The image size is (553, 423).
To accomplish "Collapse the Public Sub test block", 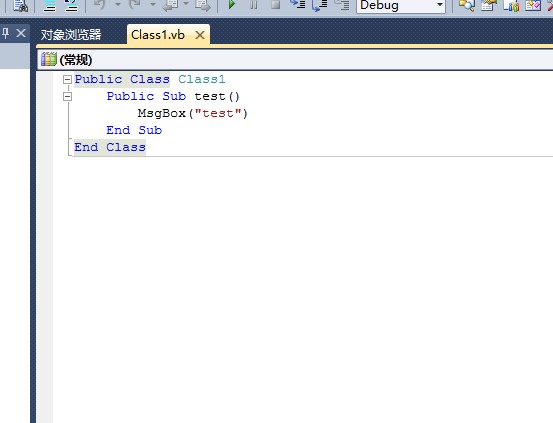I will [x=67, y=96].
